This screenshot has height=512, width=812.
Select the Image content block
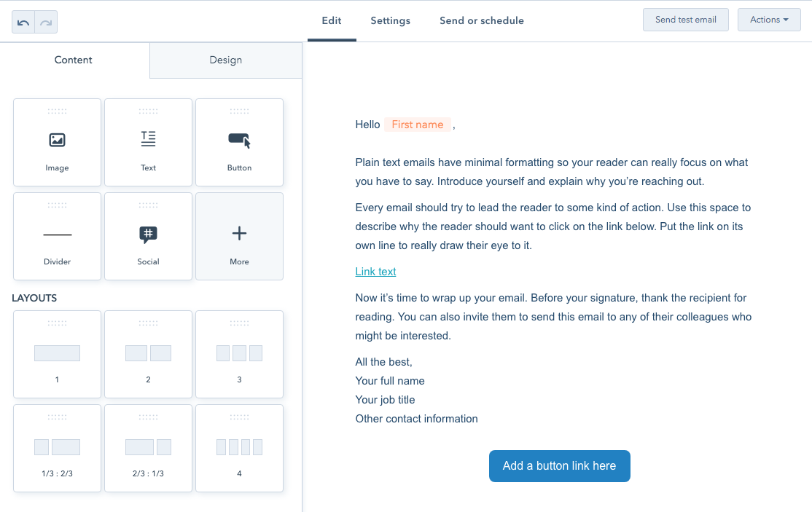57,143
